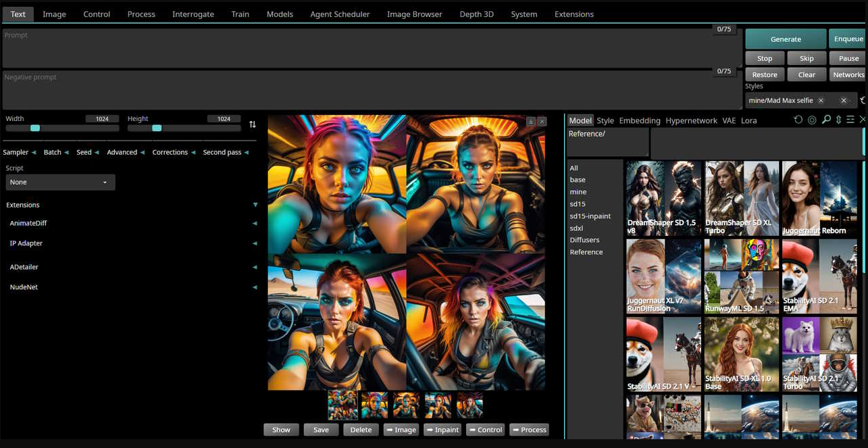The width and height of the screenshot is (868, 448).
Task: Click the magnifier search icon in the networks panel
Action: point(825,120)
